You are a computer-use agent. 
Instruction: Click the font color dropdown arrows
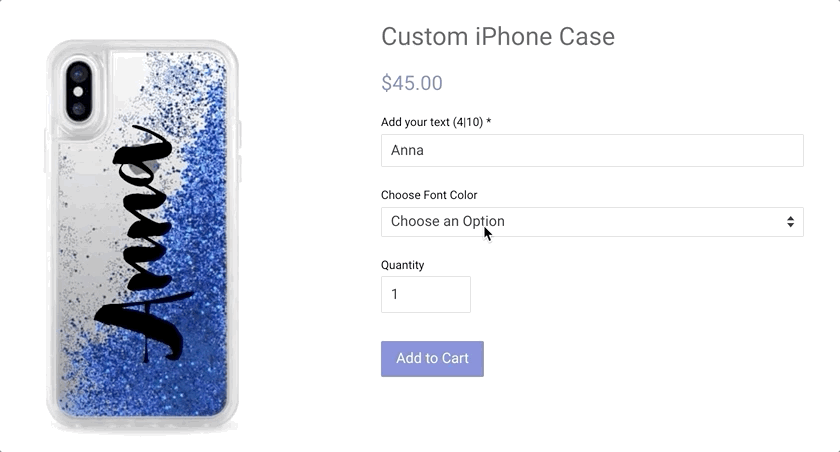[x=790, y=222]
